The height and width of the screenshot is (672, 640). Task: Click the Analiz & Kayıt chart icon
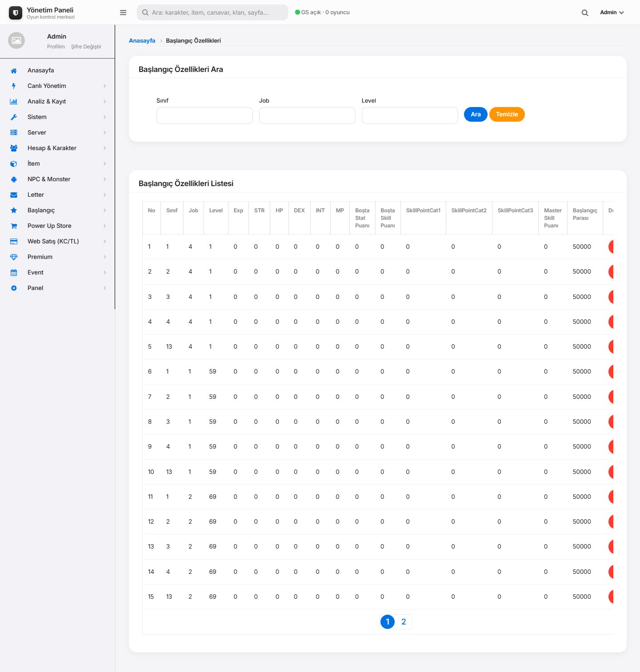click(14, 102)
